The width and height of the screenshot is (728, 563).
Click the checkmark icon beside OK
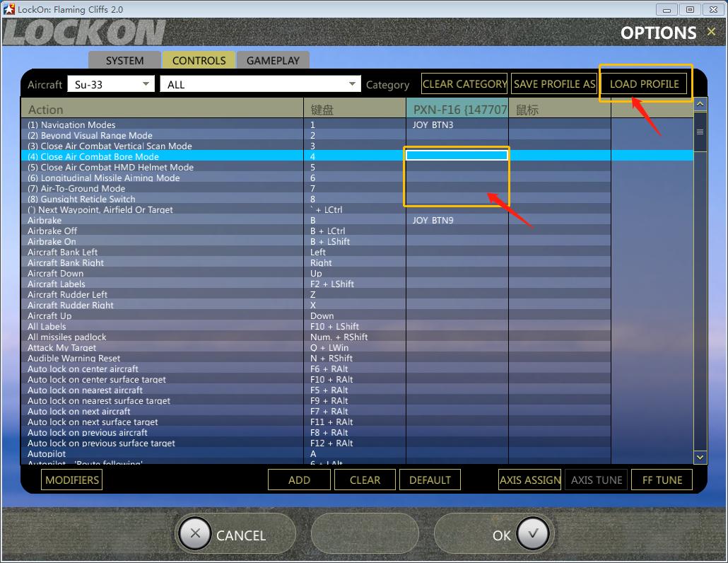532,534
